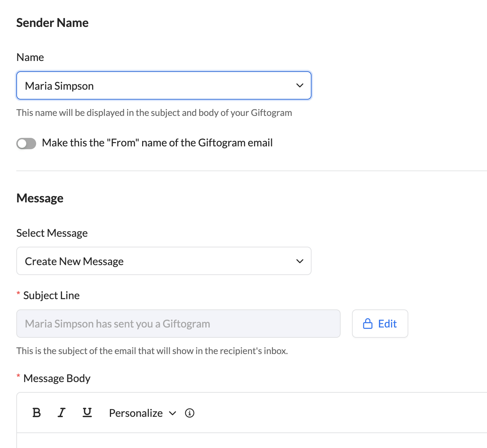Click the chevron in Select Message field
This screenshot has width=487, height=448.
click(300, 261)
